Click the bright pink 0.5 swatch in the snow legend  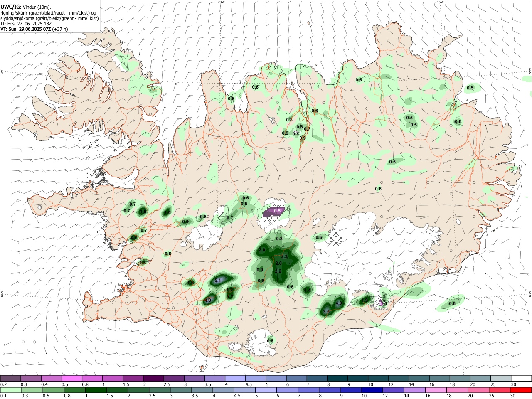coord(71,379)
